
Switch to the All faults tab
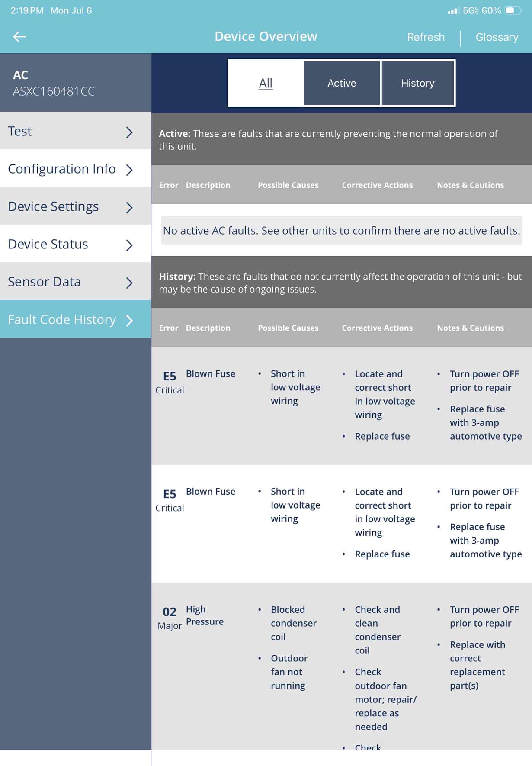[x=266, y=83]
